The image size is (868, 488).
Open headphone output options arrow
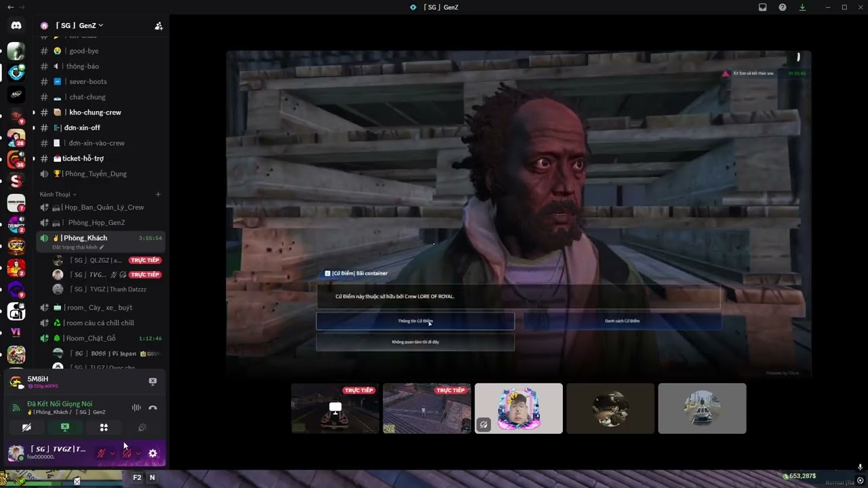[138, 453]
